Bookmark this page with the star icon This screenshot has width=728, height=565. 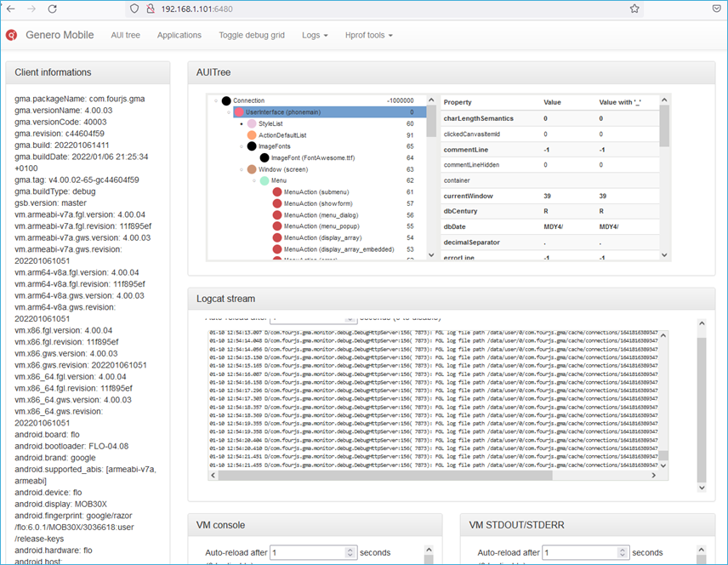click(x=634, y=9)
